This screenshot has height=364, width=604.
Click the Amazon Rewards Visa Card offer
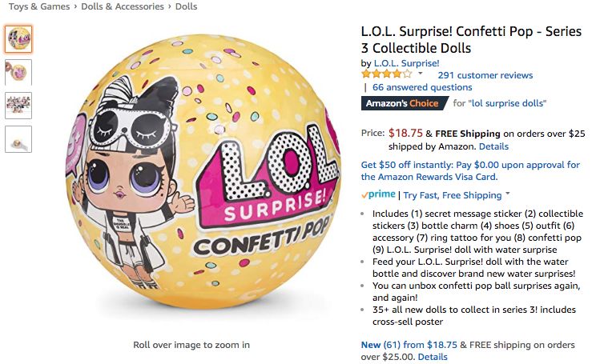coord(470,170)
